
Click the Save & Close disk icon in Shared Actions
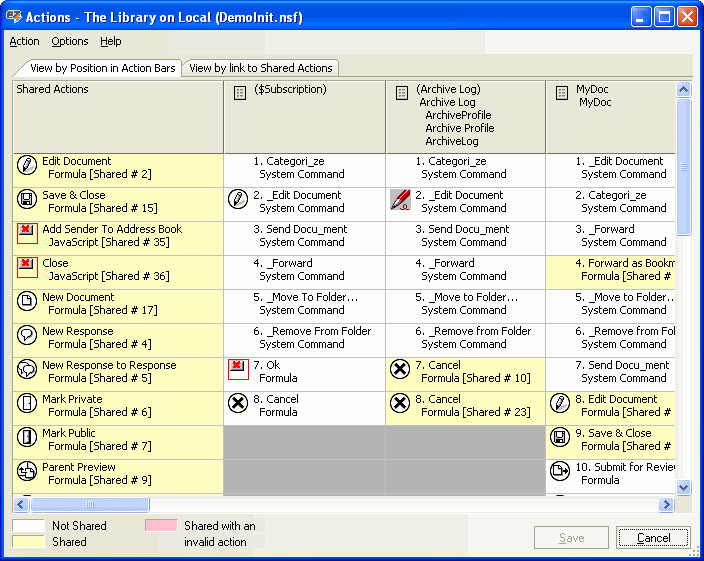(27, 201)
